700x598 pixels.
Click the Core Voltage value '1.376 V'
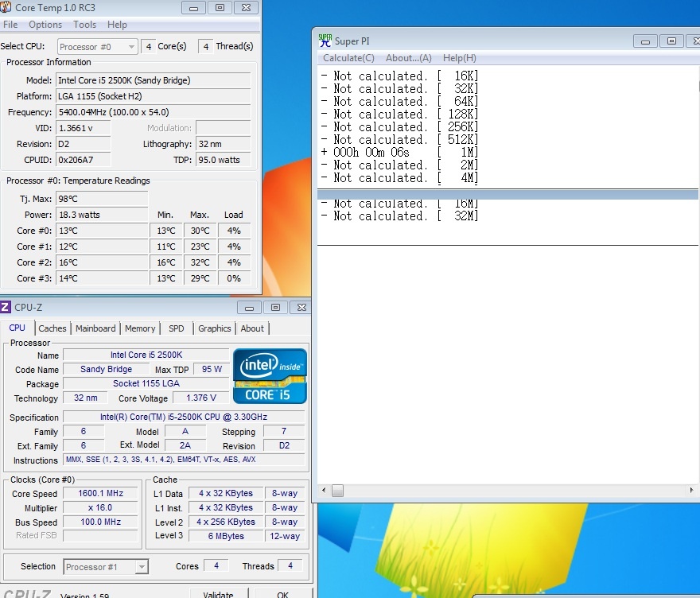point(201,398)
